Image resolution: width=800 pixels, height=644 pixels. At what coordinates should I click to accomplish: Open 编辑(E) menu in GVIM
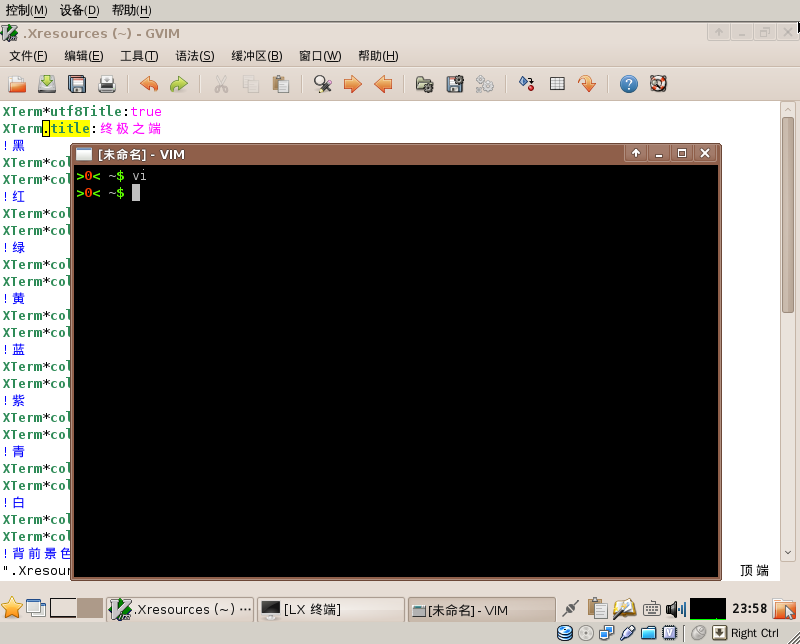(84, 56)
